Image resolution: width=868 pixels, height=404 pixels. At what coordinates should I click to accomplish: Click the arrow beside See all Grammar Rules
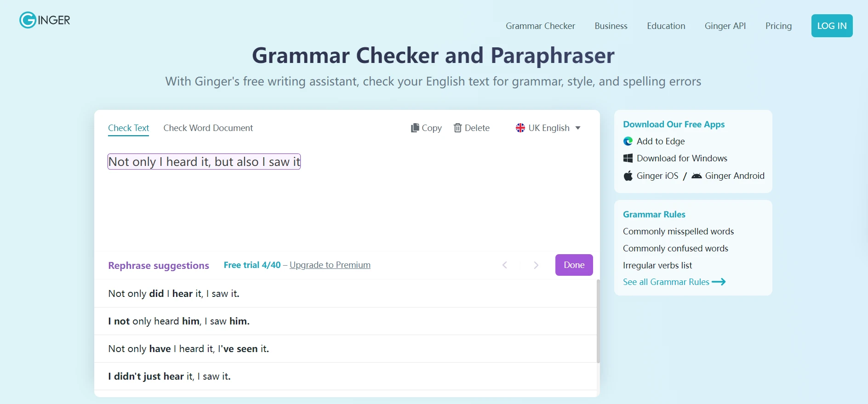click(x=719, y=282)
